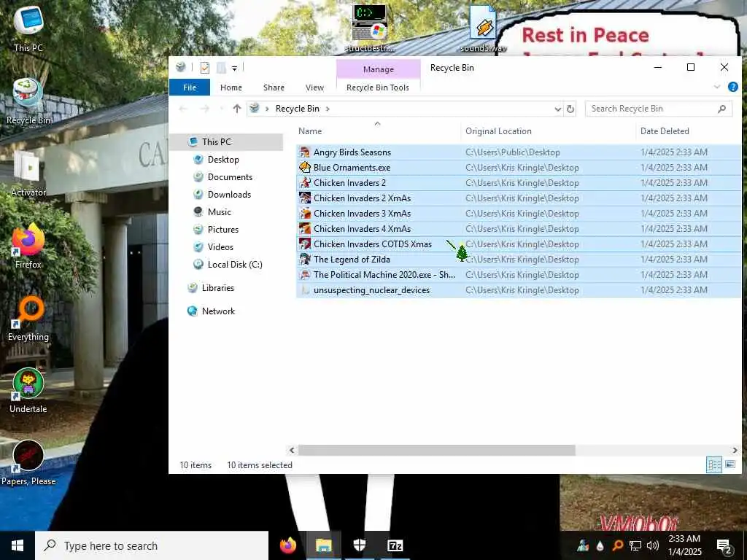Go up one folder level arrow

(237, 109)
